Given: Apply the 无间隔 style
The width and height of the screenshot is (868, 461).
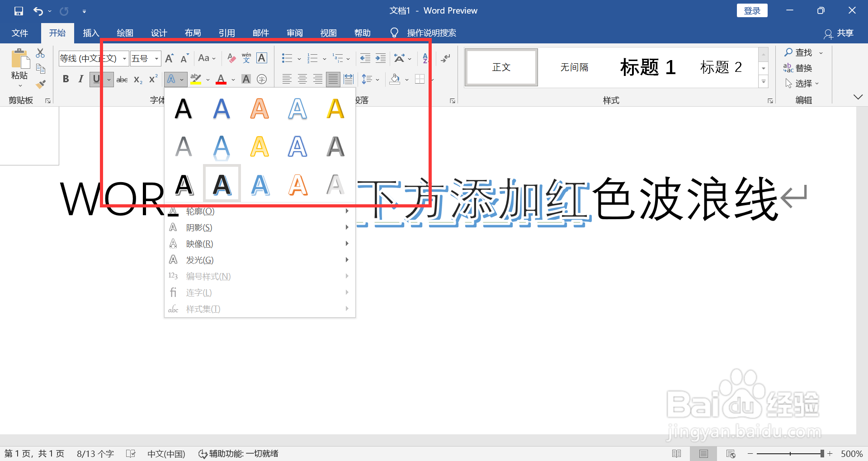Looking at the screenshot, I should click(574, 67).
